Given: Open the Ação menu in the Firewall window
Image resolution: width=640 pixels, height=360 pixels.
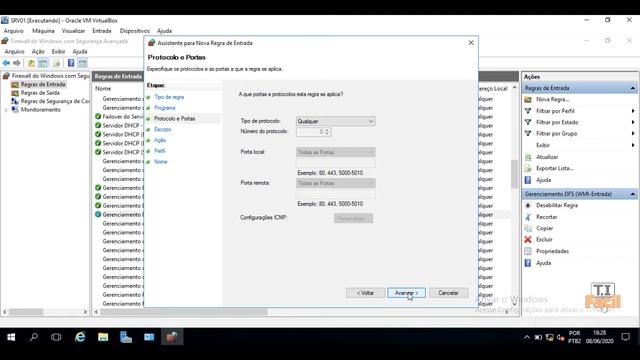Looking at the screenshot, I should coord(38,51).
